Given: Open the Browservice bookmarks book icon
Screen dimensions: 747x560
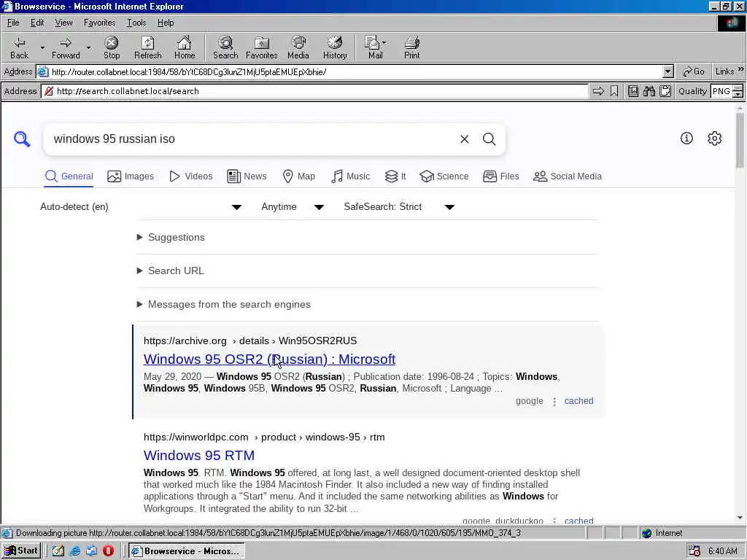Looking at the screenshot, I should [x=632, y=91].
